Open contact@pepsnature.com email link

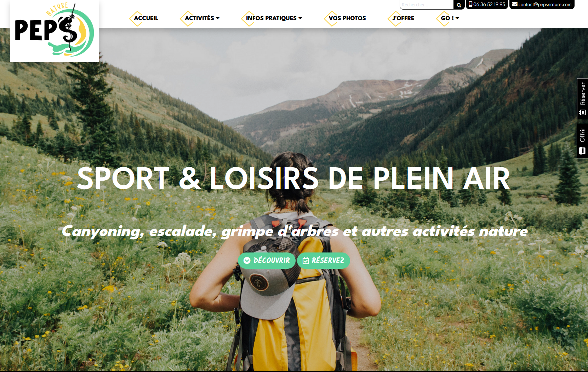pyautogui.click(x=545, y=5)
